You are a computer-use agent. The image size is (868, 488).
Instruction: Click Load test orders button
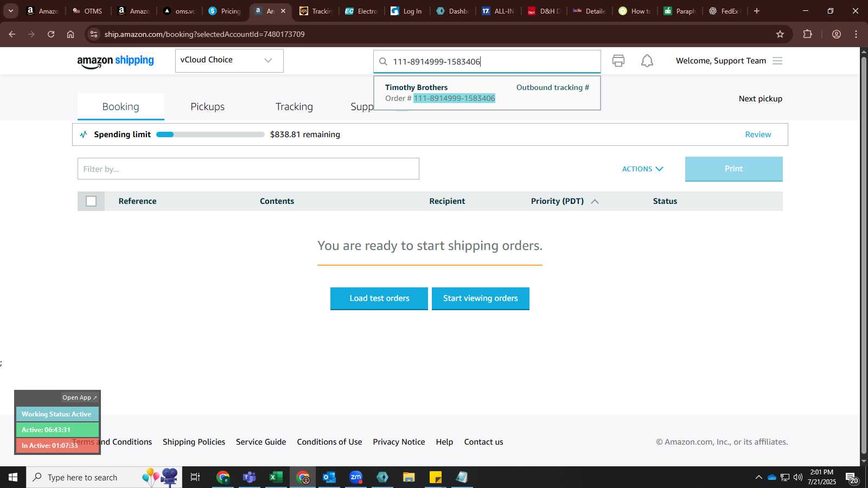pos(379,298)
